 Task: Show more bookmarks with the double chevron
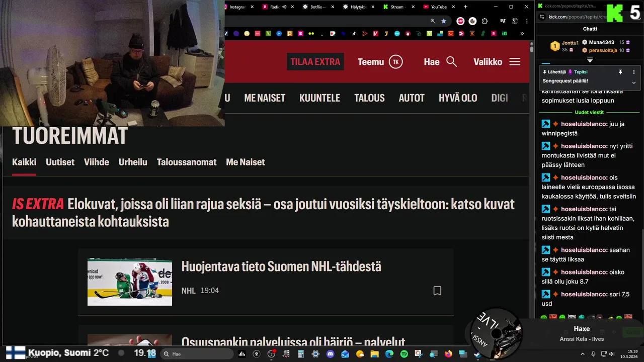522,34
